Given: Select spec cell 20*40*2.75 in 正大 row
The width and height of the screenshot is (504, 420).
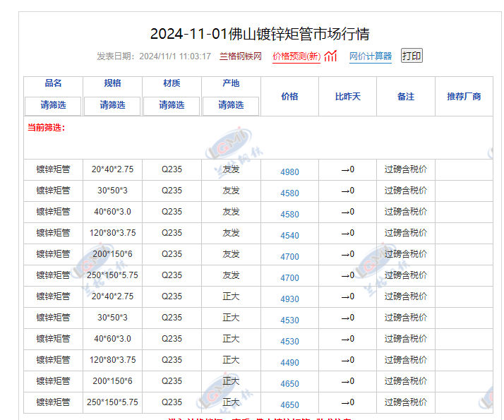Looking at the screenshot, I should (x=112, y=296).
